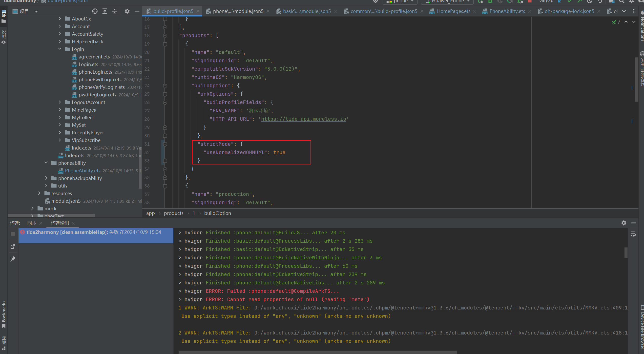This screenshot has width=644, height=354.
Task: Click the Git rollback icon
Action: (600, 1)
